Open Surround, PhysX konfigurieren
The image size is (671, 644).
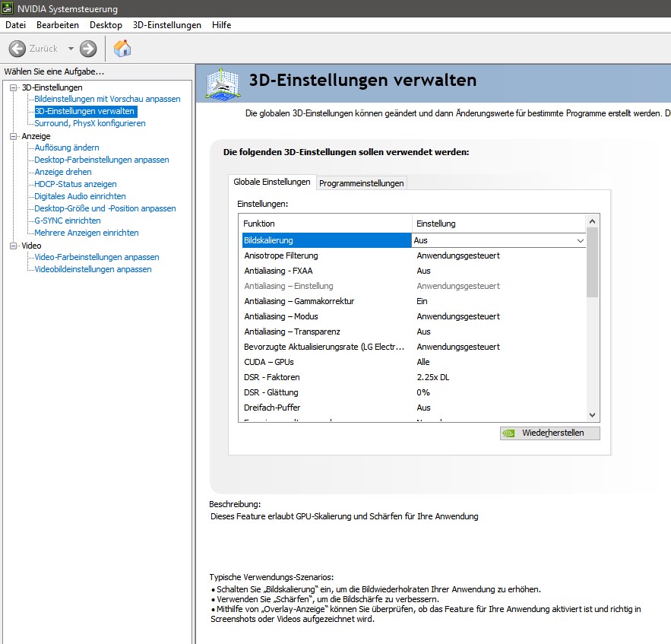click(x=90, y=123)
